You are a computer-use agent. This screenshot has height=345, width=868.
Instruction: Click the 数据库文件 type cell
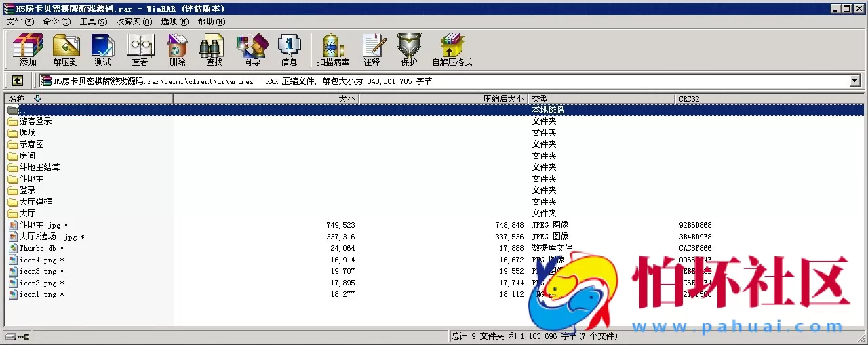(552, 248)
